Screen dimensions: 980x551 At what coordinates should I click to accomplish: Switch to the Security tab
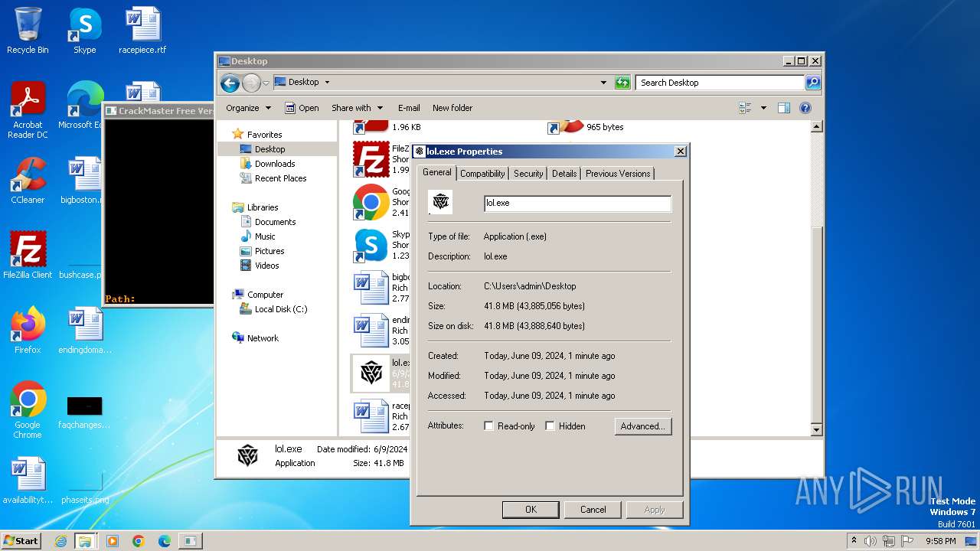(528, 174)
